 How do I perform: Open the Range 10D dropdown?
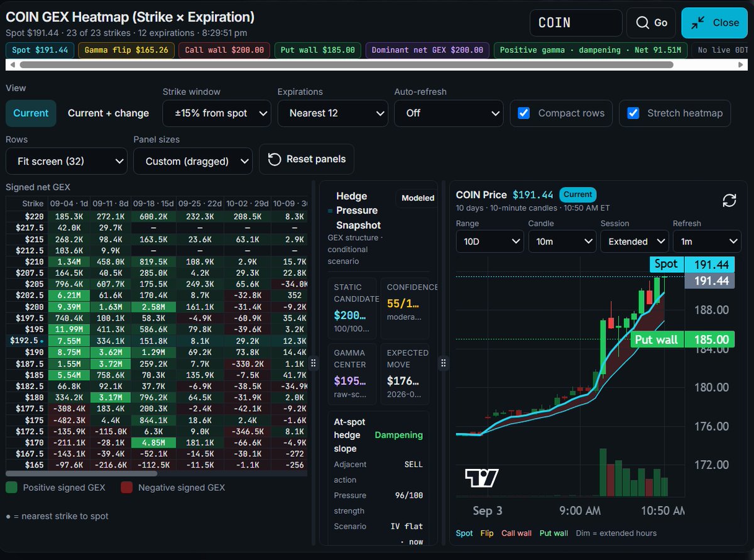[490, 241]
